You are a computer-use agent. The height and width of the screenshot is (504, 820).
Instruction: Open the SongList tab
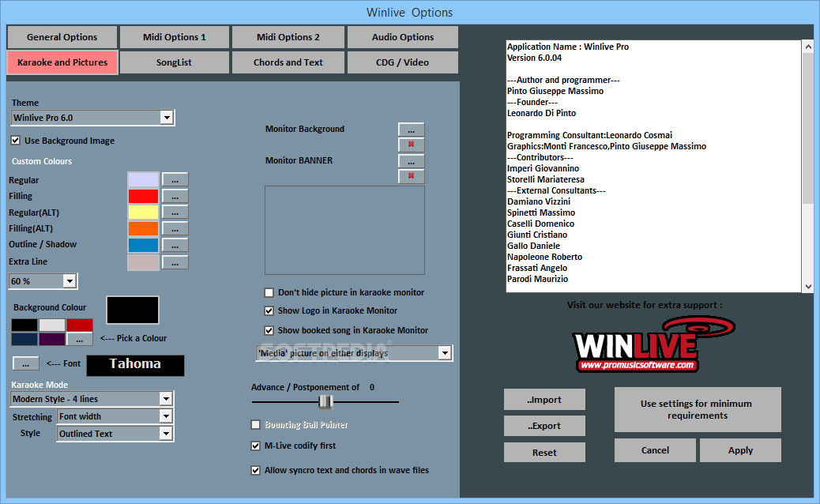pos(175,62)
